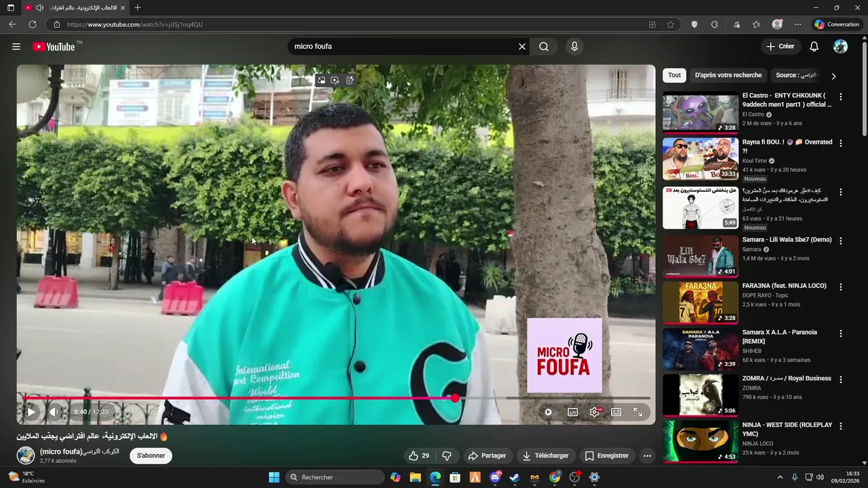The height and width of the screenshot is (488, 868).
Task: Open the micro foufa channel name link
Action: pyautogui.click(x=79, y=451)
